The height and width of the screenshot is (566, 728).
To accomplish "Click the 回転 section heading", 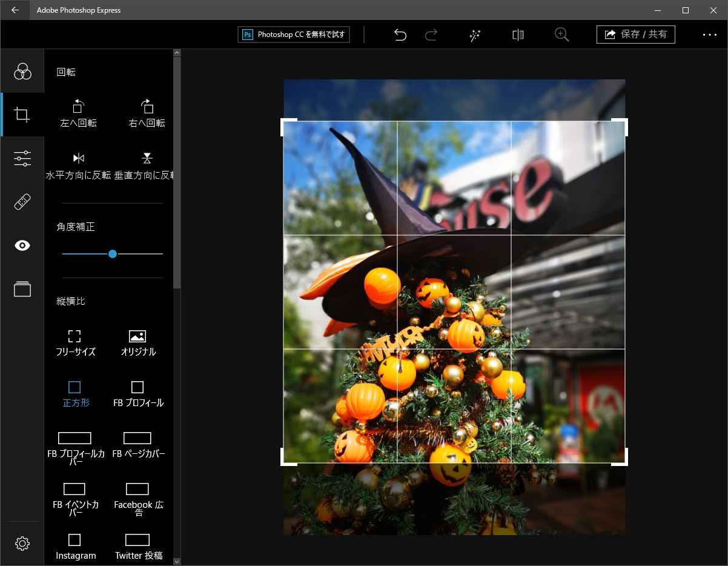I will 66,72.
